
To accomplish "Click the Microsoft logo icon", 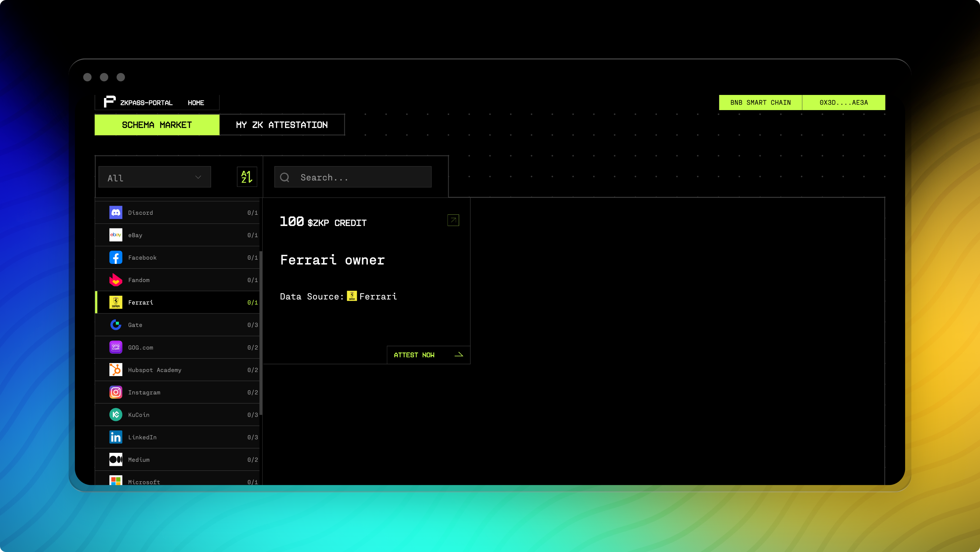I will click(x=116, y=480).
